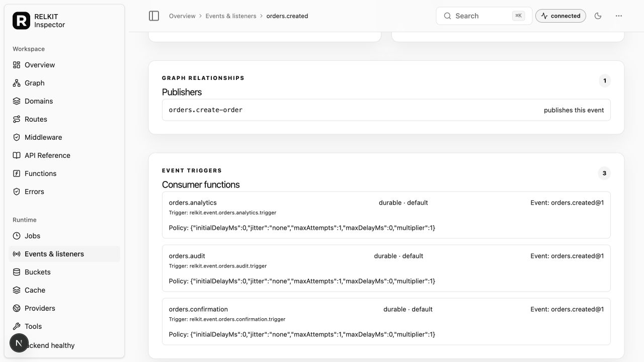Click the orders.created breadcrumb text

287,16
